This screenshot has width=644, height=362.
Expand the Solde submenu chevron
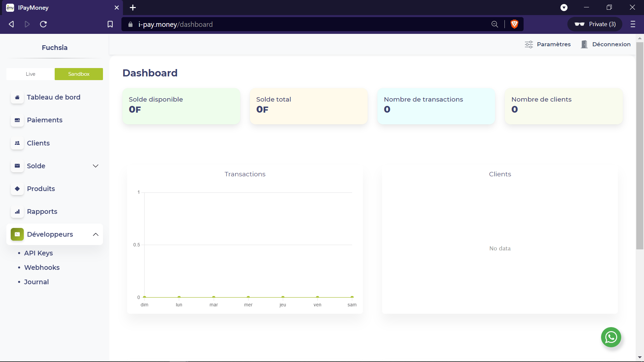click(96, 166)
